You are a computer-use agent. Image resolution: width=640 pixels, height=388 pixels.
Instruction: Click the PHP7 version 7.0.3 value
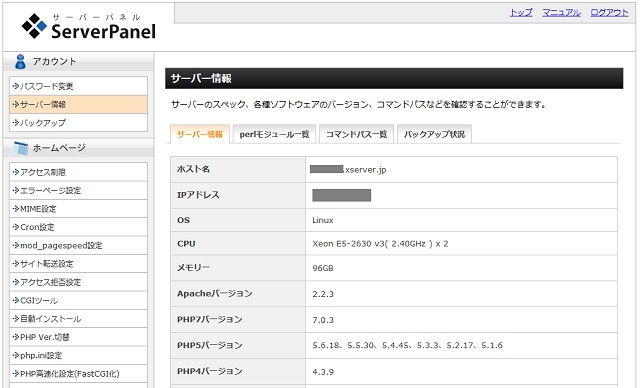[323, 320]
